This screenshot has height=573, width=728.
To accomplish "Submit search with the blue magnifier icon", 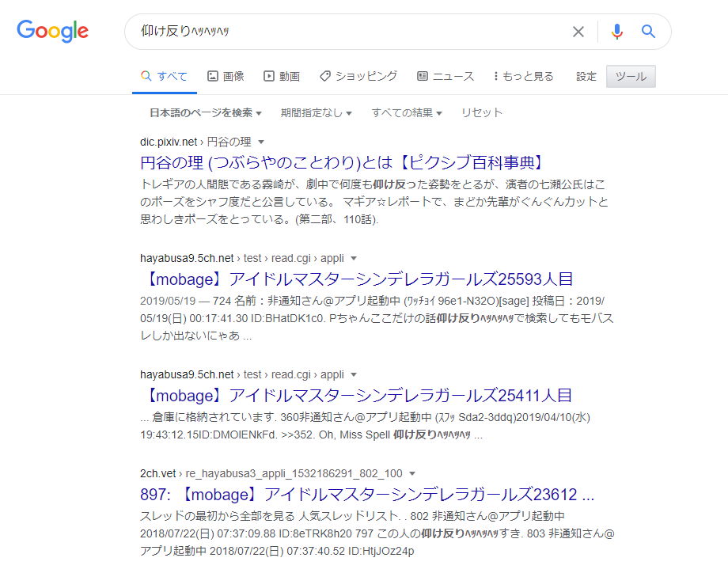I will pos(648,32).
